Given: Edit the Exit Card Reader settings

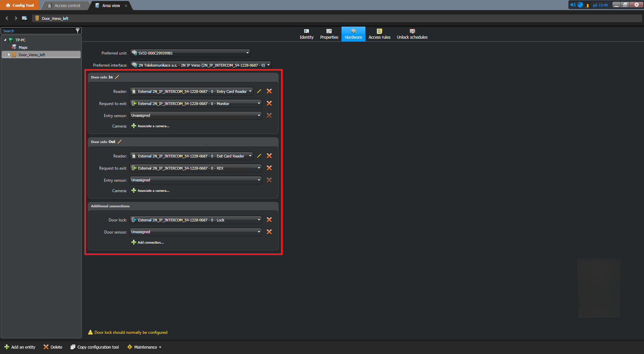Looking at the screenshot, I should [x=259, y=156].
